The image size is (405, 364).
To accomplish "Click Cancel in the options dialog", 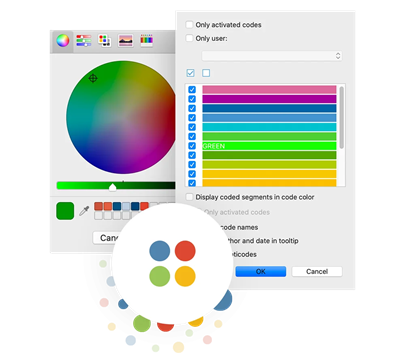I will click(317, 271).
